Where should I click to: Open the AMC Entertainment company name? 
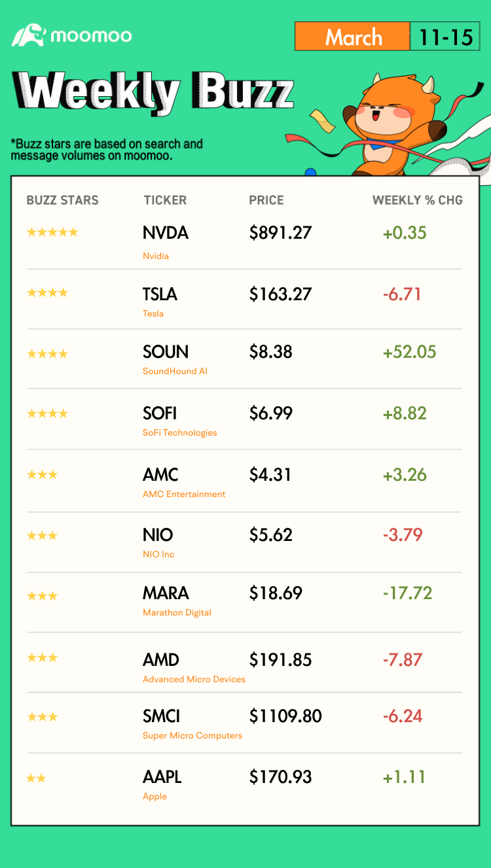[184, 494]
